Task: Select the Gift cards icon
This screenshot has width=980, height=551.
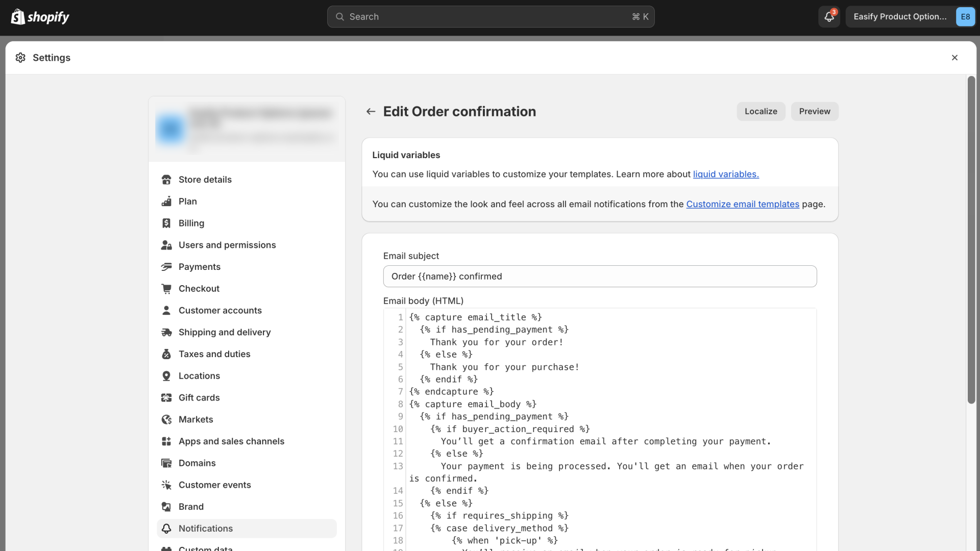Action: pyautogui.click(x=167, y=397)
